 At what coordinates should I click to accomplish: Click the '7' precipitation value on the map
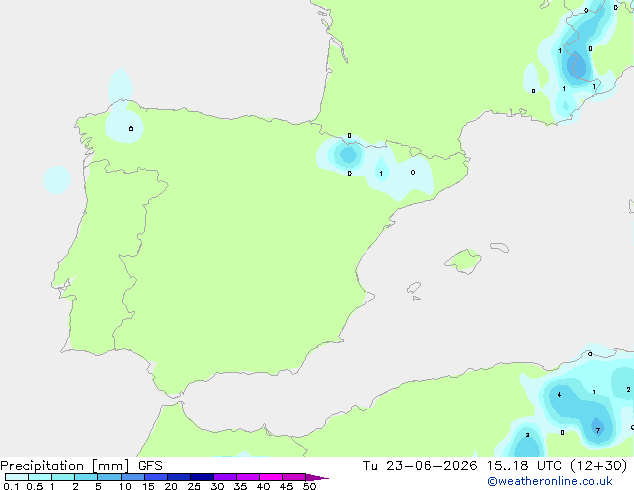[598, 431]
